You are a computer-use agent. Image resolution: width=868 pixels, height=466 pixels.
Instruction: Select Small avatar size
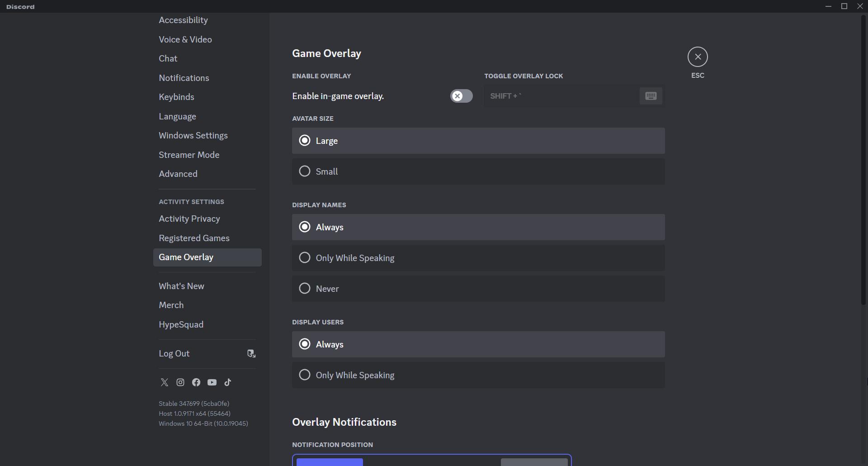point(305,171)
